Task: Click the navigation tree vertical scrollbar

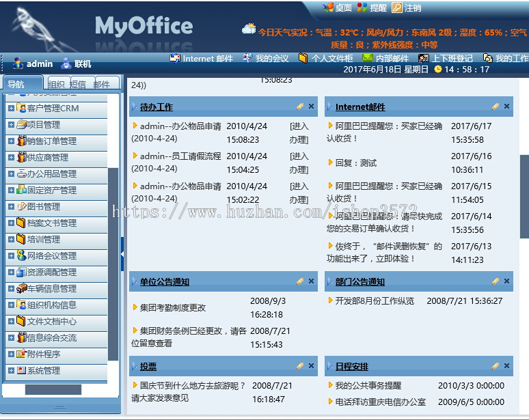Action: pos(113,264)
